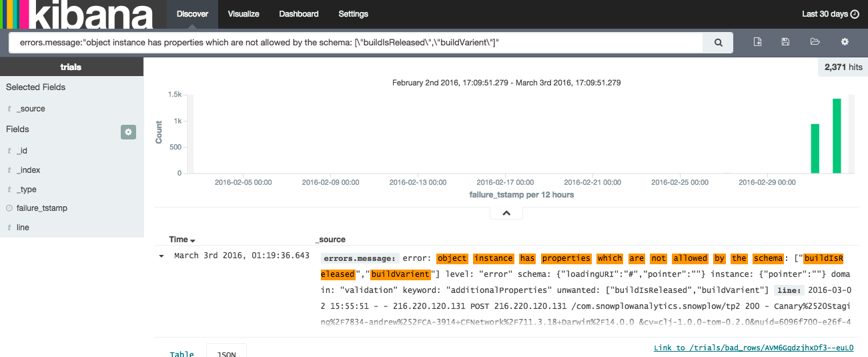Click the 2,371 hits counter

pyautogui.click(x=843, y=67)
